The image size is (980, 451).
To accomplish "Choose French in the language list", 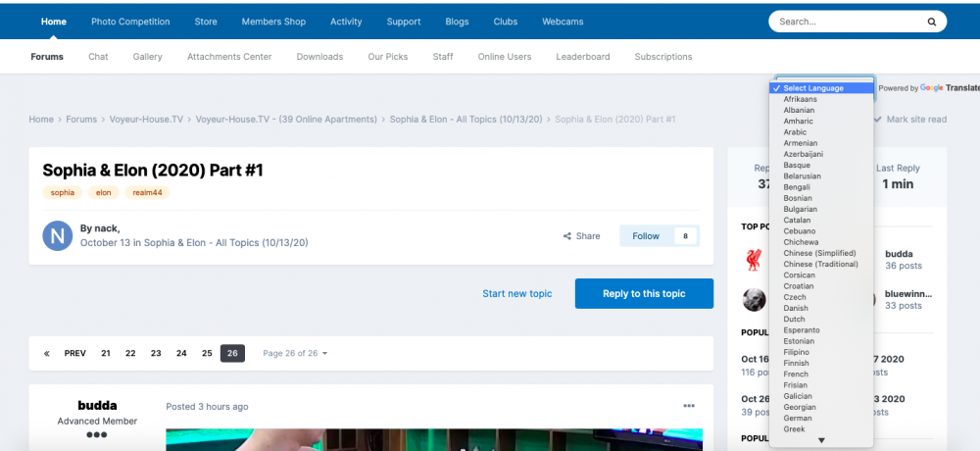I will 796,374.
